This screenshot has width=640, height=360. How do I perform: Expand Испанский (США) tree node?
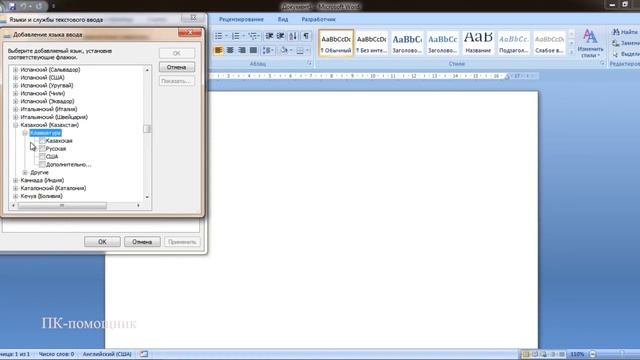[16, 78]
